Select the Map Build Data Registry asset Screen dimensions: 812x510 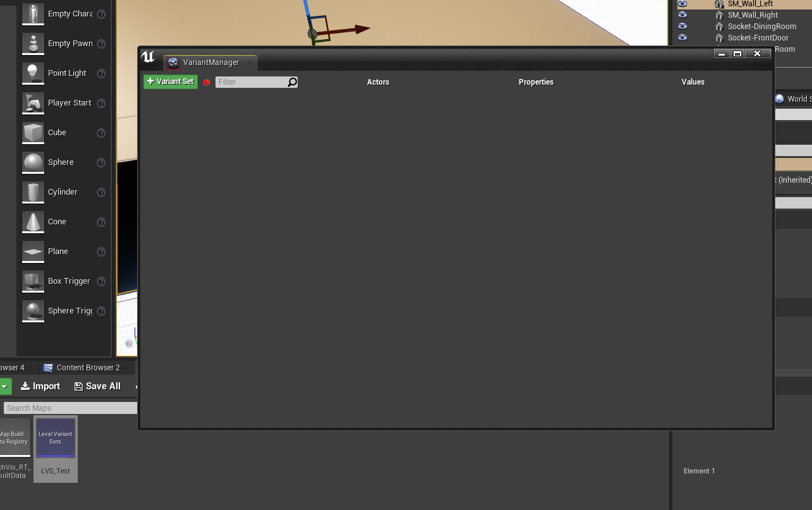point(14,449)
